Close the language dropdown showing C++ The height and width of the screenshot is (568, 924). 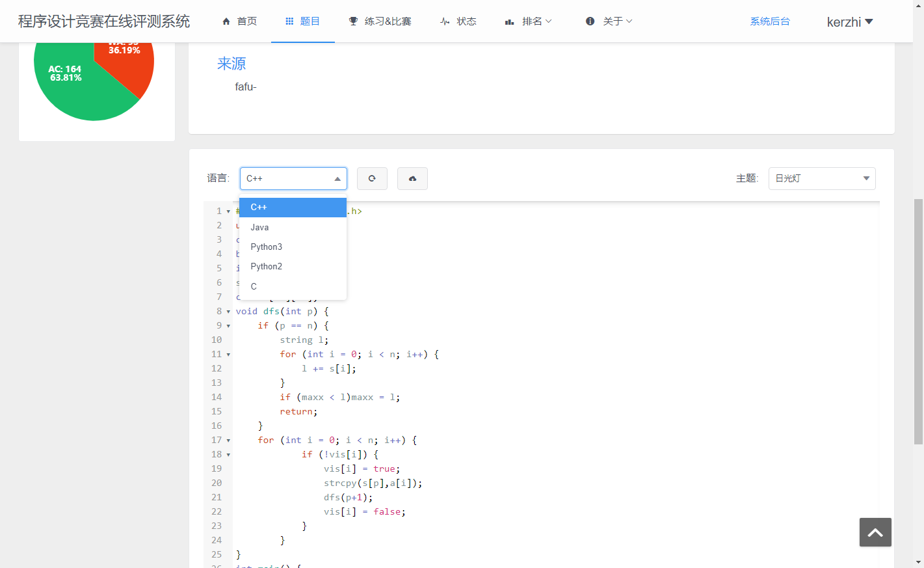click(x=293, y=178)
